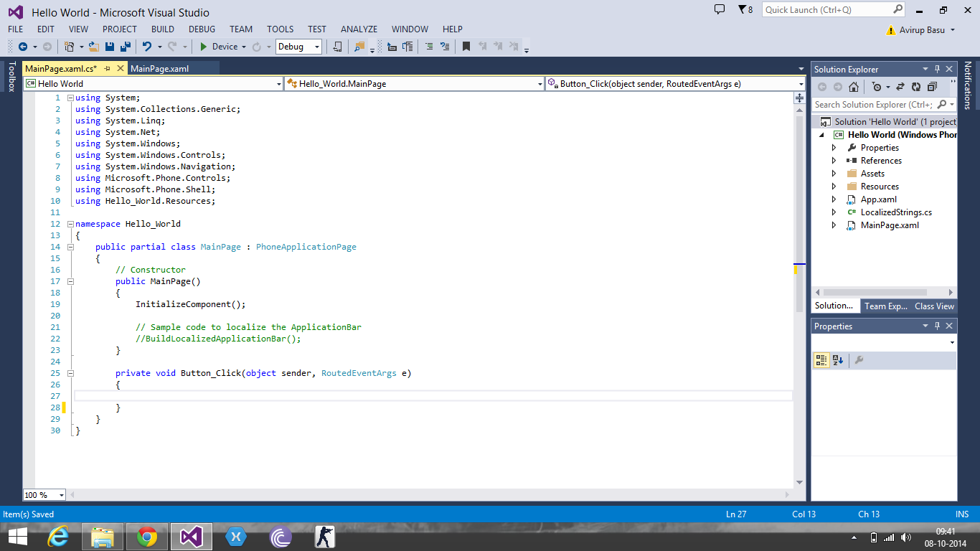Toggle pin on MainPage.xaml.cs tab
This screenshot has width=980, height=551.
click(108, 69)
